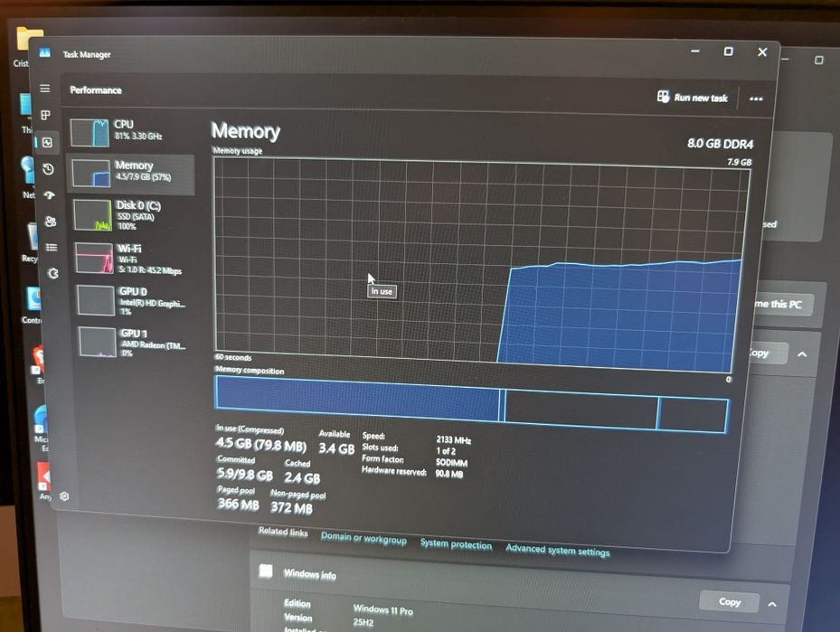Click the memory usage graph area

pyautogui.click(x=477, y=263)
